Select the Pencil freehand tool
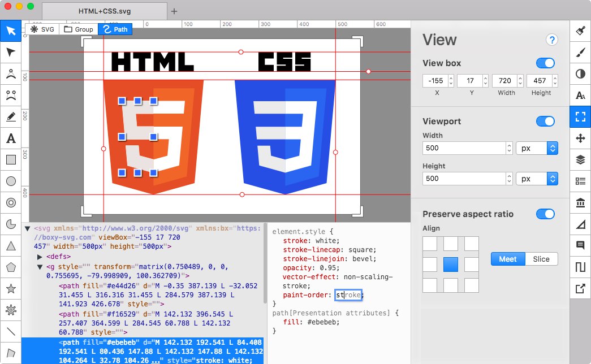 click(11, 117)
